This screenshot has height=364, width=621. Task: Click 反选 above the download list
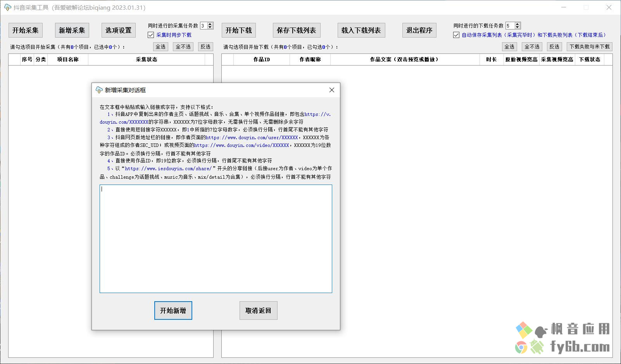tap(554, 47)
